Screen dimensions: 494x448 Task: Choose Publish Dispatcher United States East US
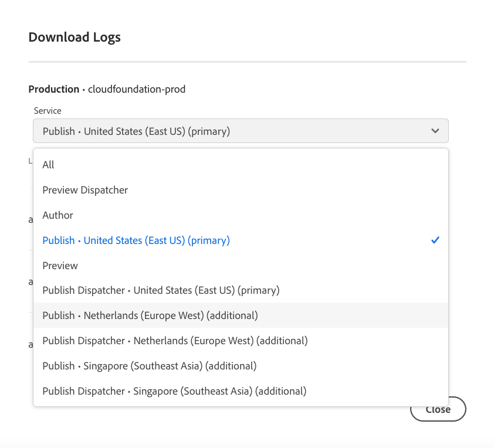click(x=161, y=290)
